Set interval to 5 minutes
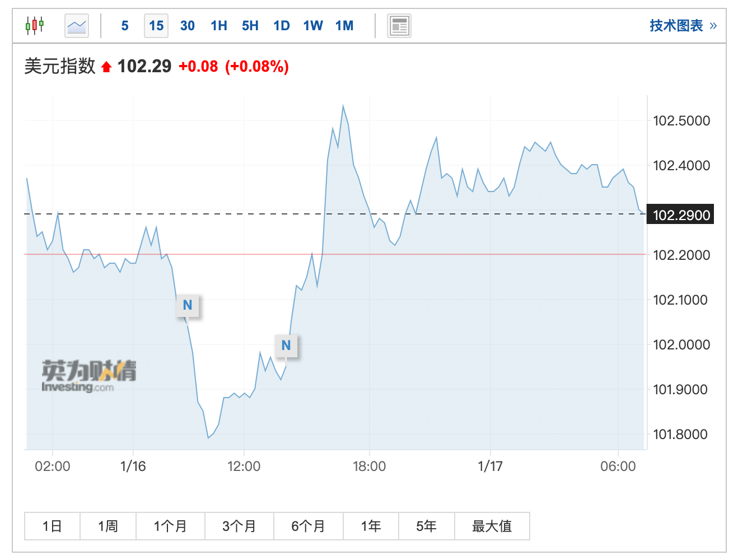This screenshot has width=738, height=560. [x=125, y=26]
